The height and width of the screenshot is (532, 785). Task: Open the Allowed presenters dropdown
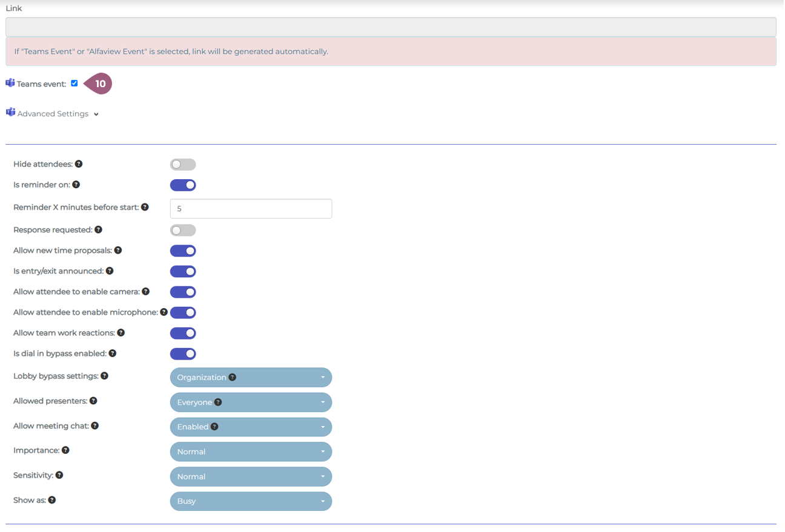pos(251,402)
